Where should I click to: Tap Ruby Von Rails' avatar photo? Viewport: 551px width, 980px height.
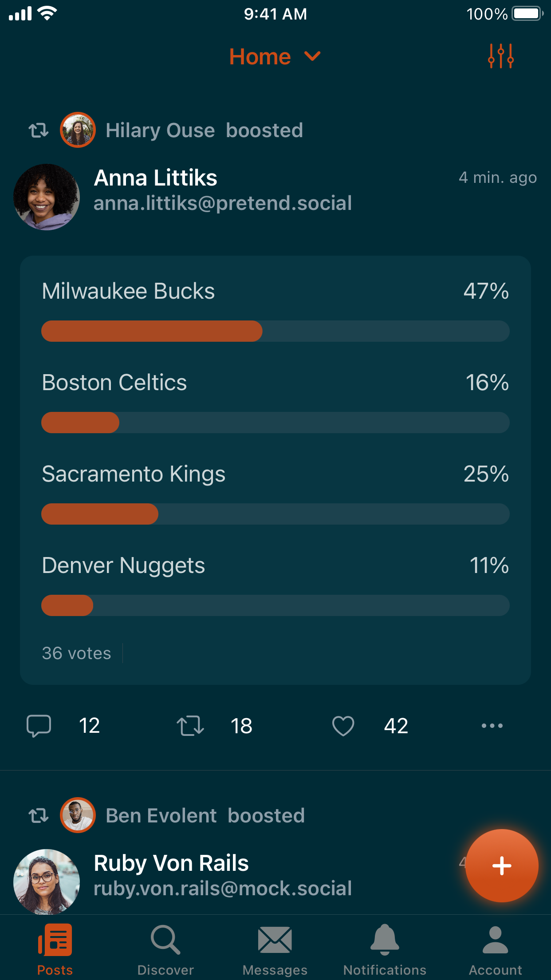[47, 881]
